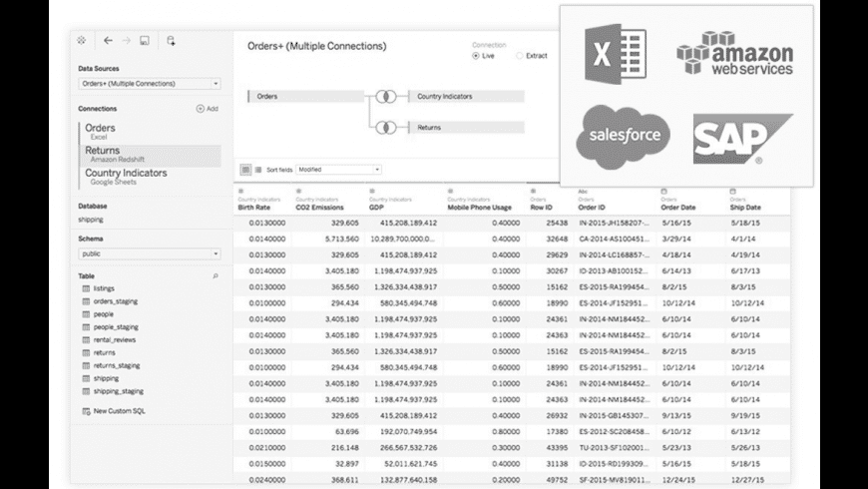Select the Returns Amazon Redshift connection
The width and height of the screenshot is (868, 489).
pyautogui.click(x=150, y=155)
